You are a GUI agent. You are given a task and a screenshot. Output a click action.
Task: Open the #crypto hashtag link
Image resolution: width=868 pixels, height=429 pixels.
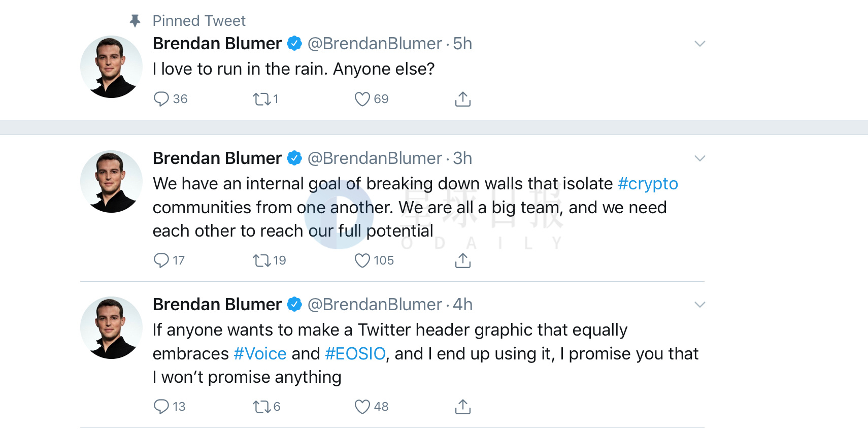(x=648, y=184)
